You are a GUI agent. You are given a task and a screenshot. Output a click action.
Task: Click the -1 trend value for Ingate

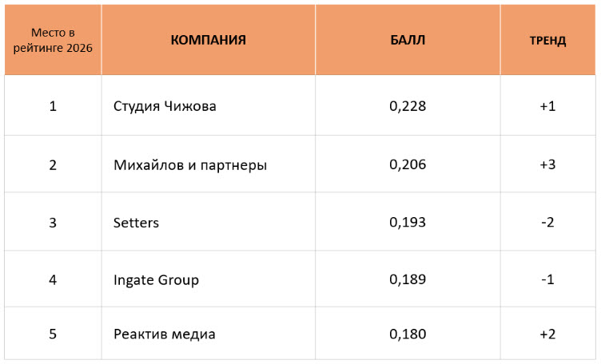tap(547, 279)
